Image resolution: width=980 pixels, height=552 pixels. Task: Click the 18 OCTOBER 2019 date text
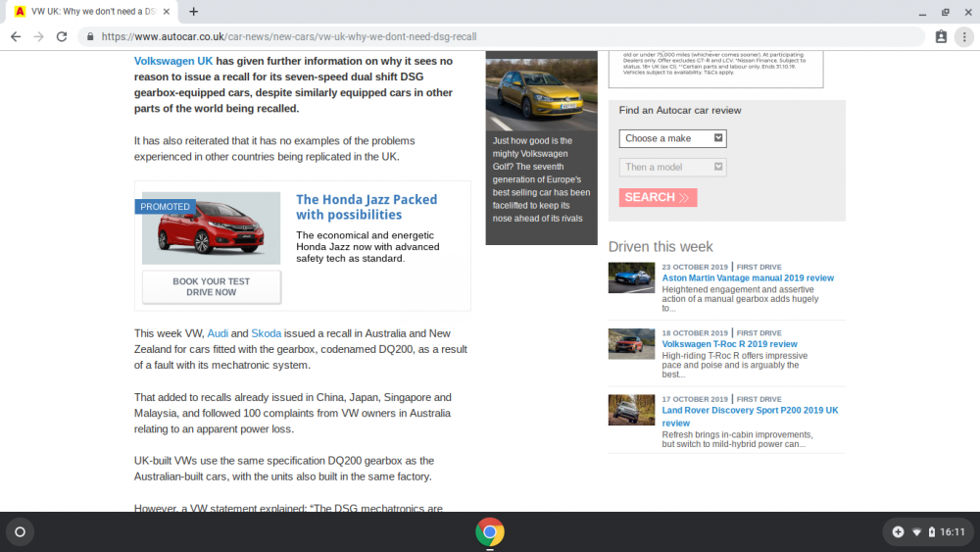[x=695, y=333]
